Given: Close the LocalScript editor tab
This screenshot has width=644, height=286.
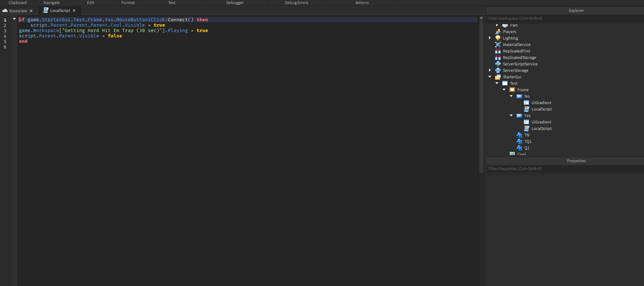Looking at the screenshot, I should click(74, 11).
